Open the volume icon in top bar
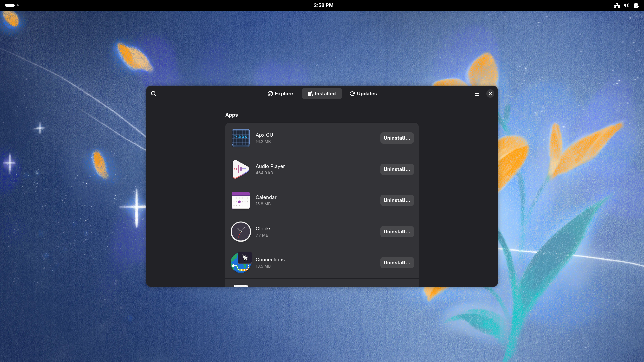The height and width of the screenshot is (362, 644). 626,5
